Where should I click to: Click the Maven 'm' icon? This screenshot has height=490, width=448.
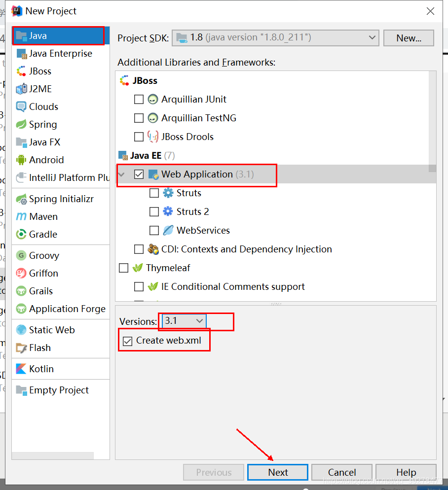coord(21,216)
